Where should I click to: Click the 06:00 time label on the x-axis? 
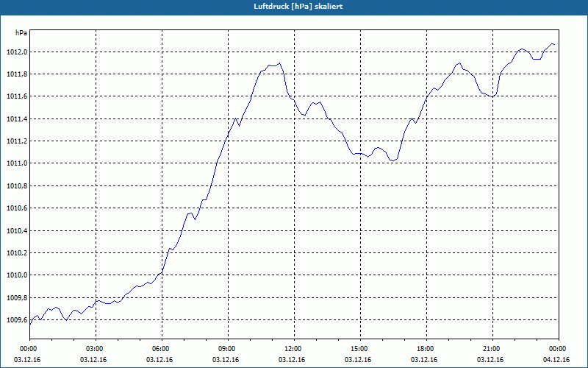click(162, 349)
